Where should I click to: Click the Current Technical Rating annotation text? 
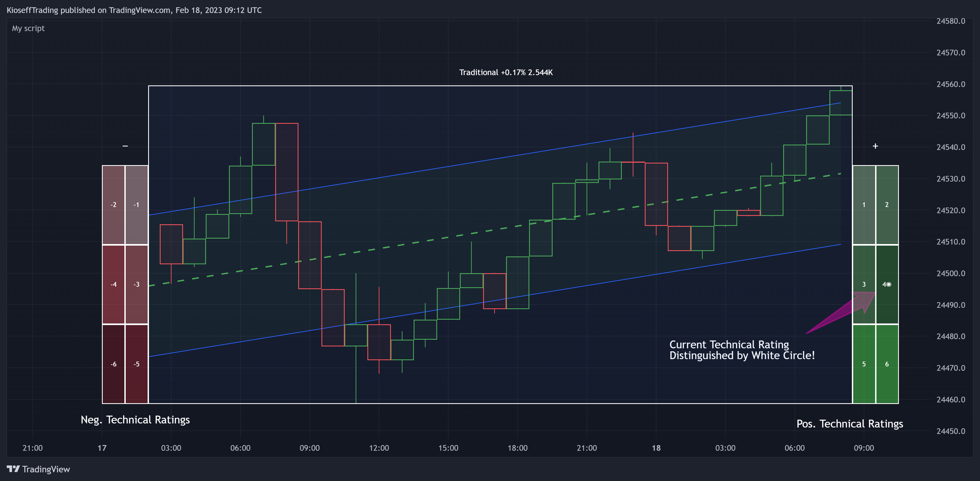742,350
